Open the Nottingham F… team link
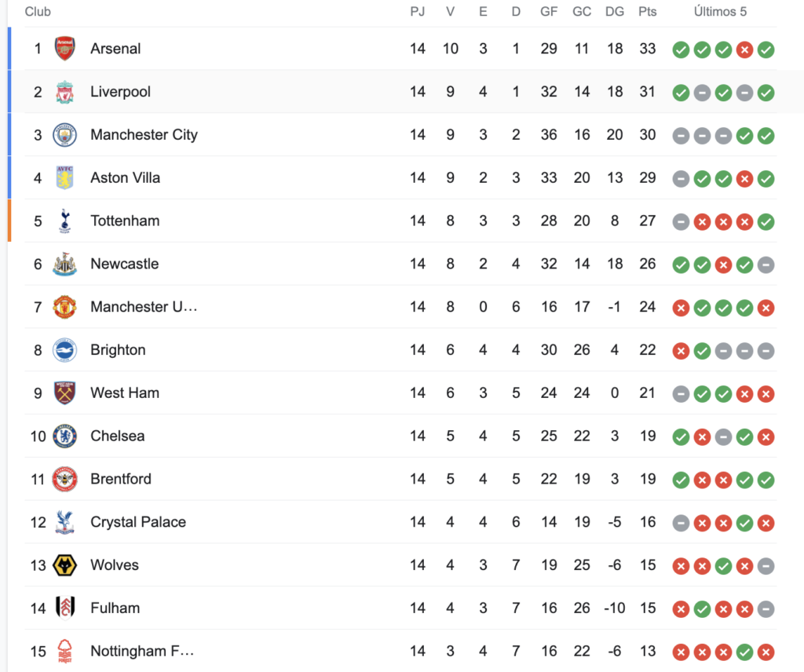The image size is (804, 672). pyautogui.click(x=142, y=651)
